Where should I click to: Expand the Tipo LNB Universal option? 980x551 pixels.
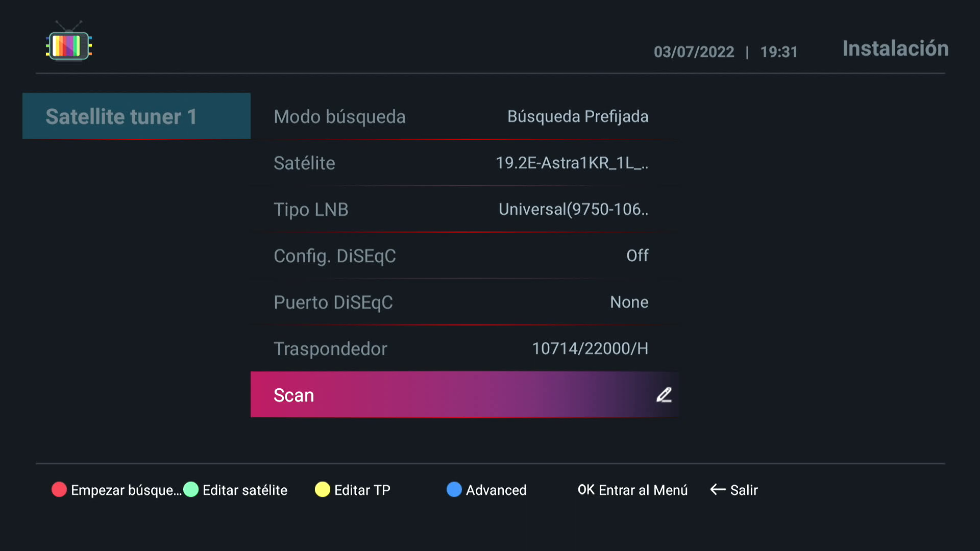click(x=573, y=209)
